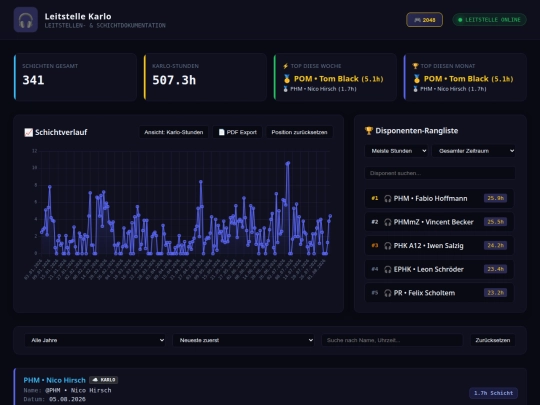This screenshot has height=405, width=540.
Task: Click lightning icon beside Top Diese Woche
Action: tap(285, 66)
